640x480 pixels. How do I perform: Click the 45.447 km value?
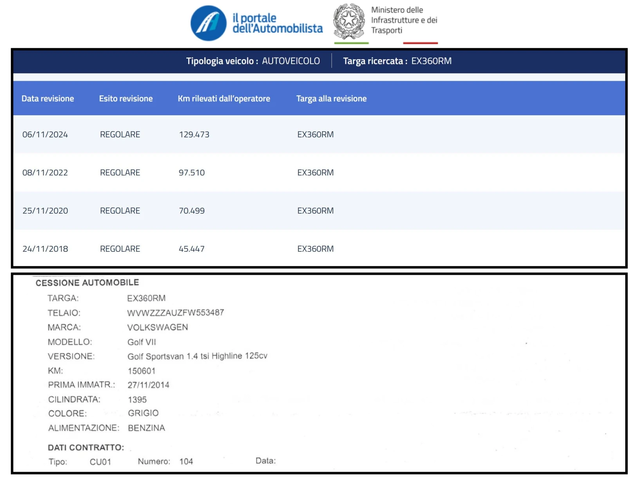click(191, 248)
